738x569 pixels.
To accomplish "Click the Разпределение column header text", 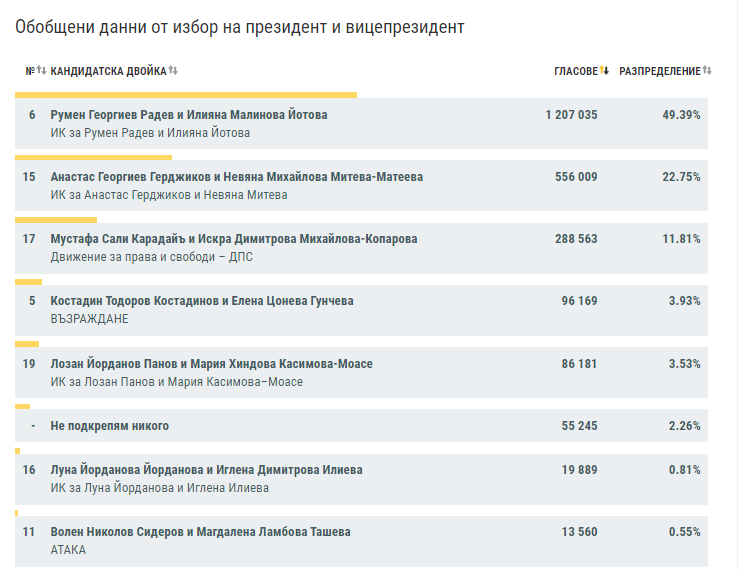I will point(660,71).
